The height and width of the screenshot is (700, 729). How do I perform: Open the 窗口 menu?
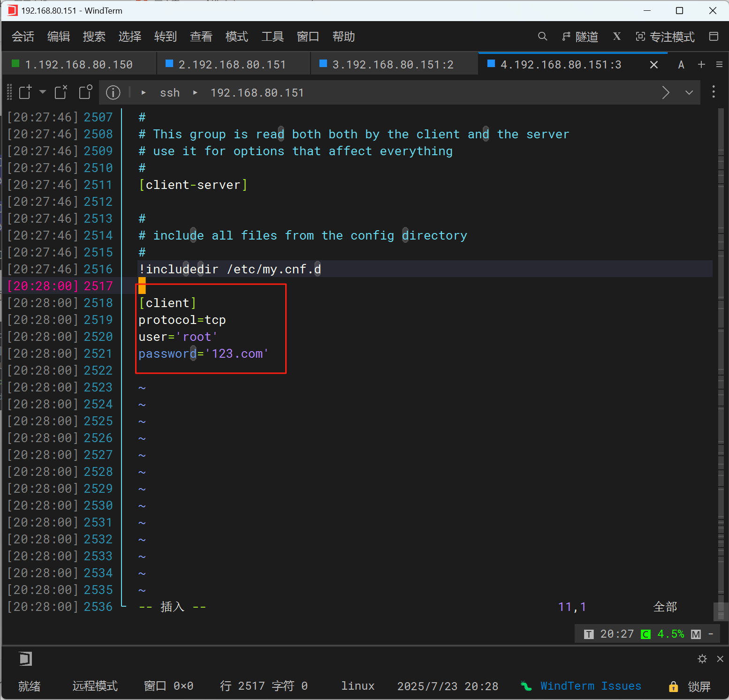click(x=308, y=37)
